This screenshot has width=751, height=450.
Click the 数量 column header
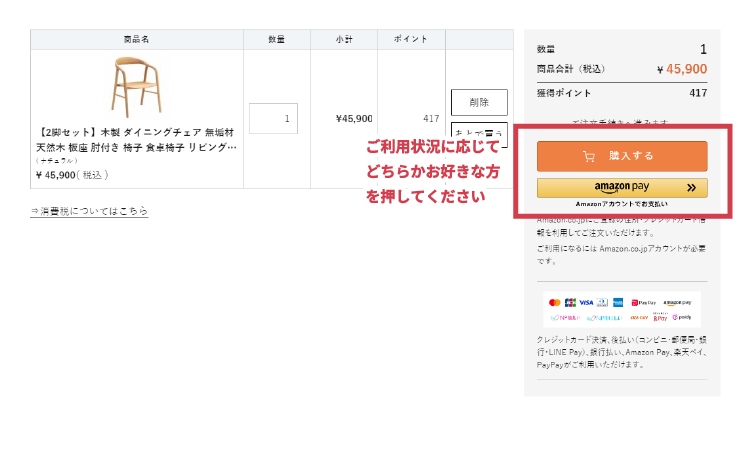click(276, 39)
